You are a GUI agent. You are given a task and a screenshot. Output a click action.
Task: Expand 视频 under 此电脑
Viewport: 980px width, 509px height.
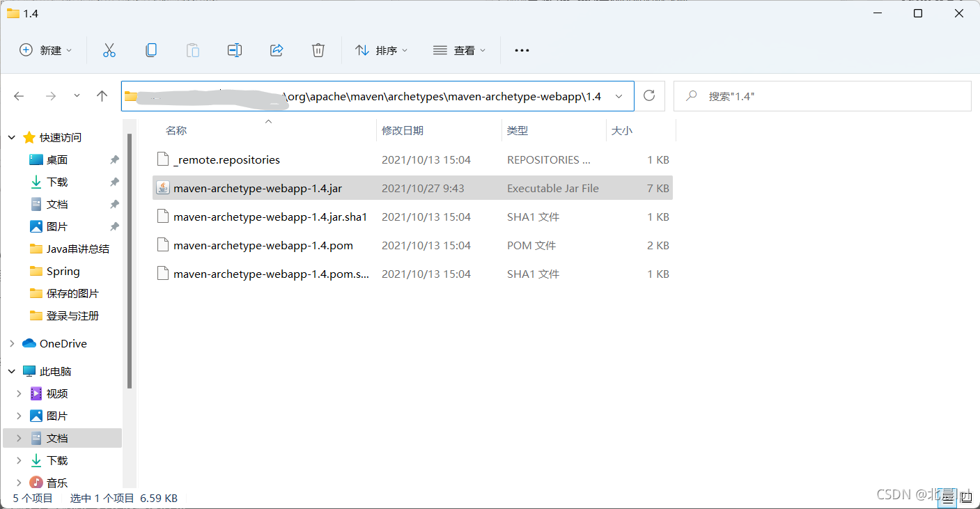pos(20,393)
